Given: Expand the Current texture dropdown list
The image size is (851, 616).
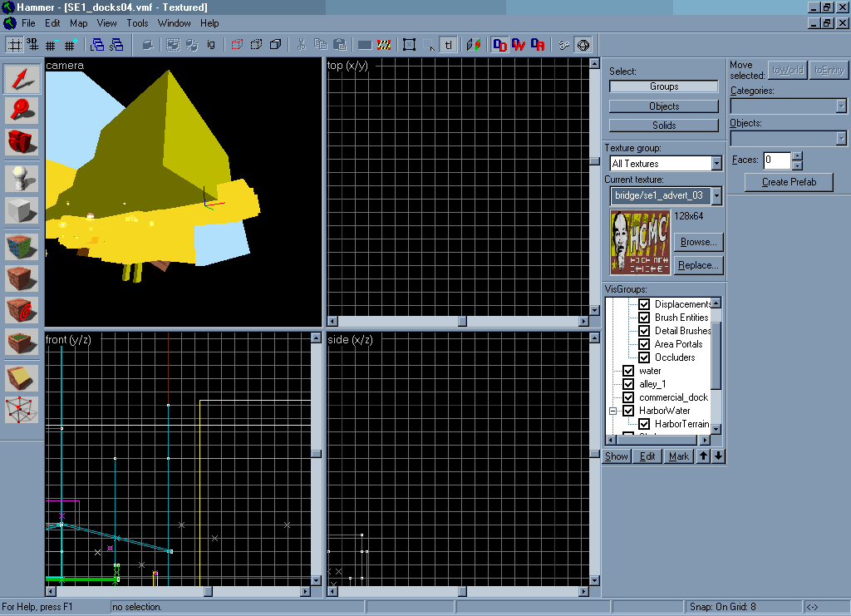Looking at the screenshot, I should (716, 196).
